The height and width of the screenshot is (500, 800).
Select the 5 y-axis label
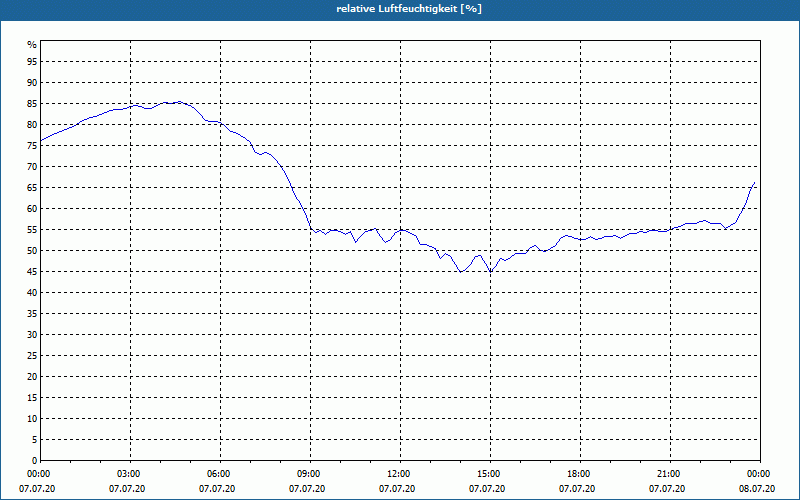(x=35, y=440)
